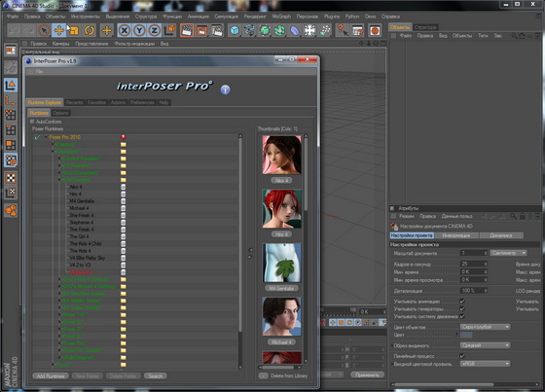Switch to the Options sub-tab
Image resolution: width=545 pixels, height=392 pixels.
pos(60,113)
